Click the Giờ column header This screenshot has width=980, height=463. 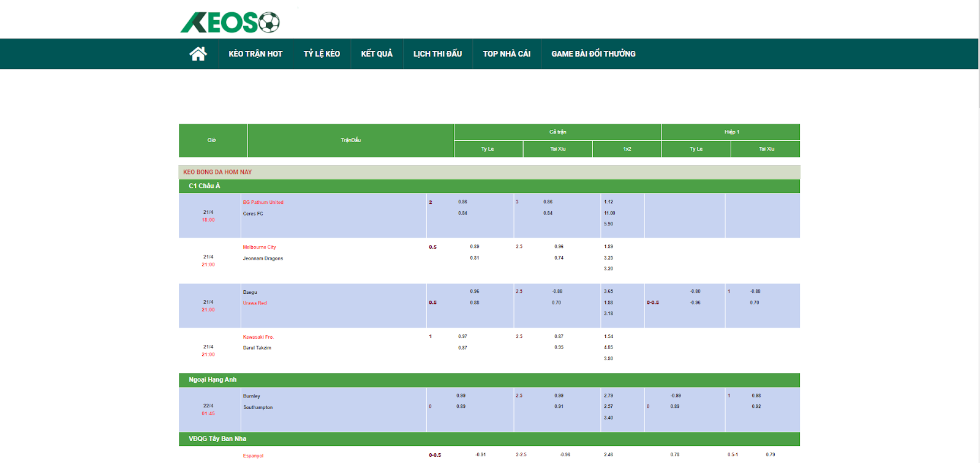(212, 140)
